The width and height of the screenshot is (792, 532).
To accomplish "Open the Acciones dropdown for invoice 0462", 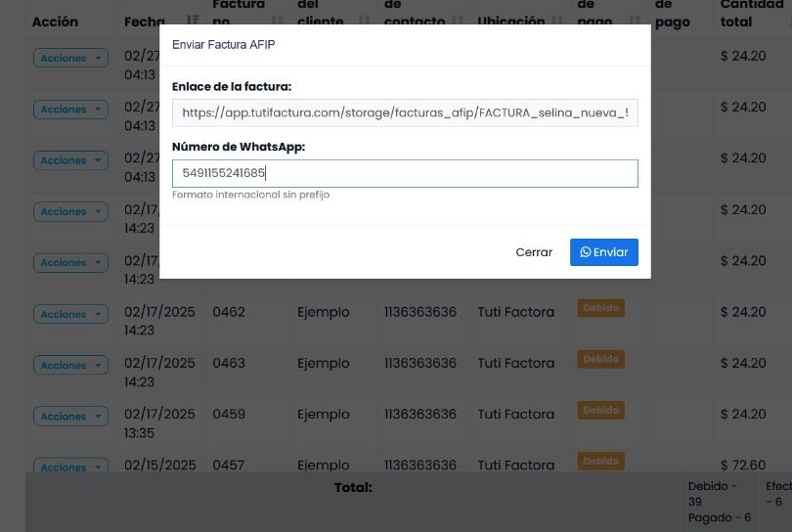I will 70,314.
